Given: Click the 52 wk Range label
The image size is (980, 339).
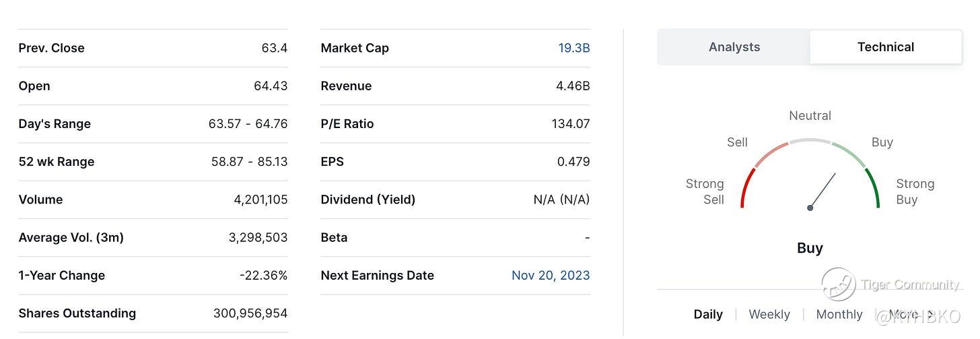Looking at the screenshot, I should [56, 162].
